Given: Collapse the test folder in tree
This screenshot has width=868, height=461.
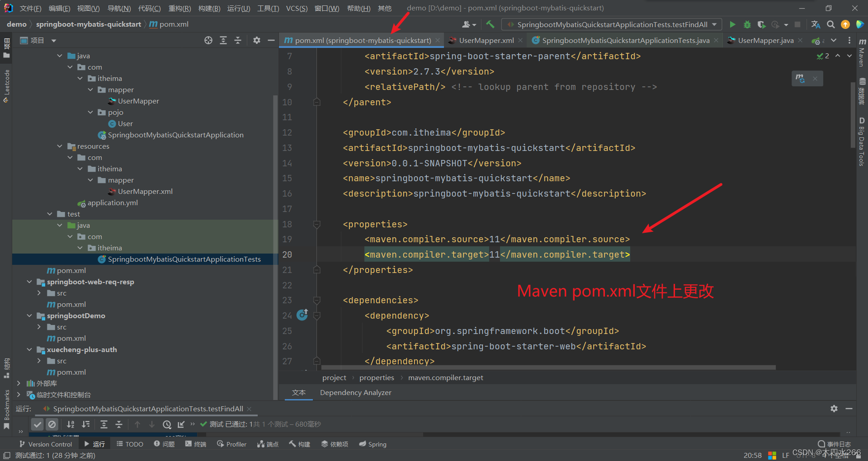Looking at the screenshot, I should [50, 214].
